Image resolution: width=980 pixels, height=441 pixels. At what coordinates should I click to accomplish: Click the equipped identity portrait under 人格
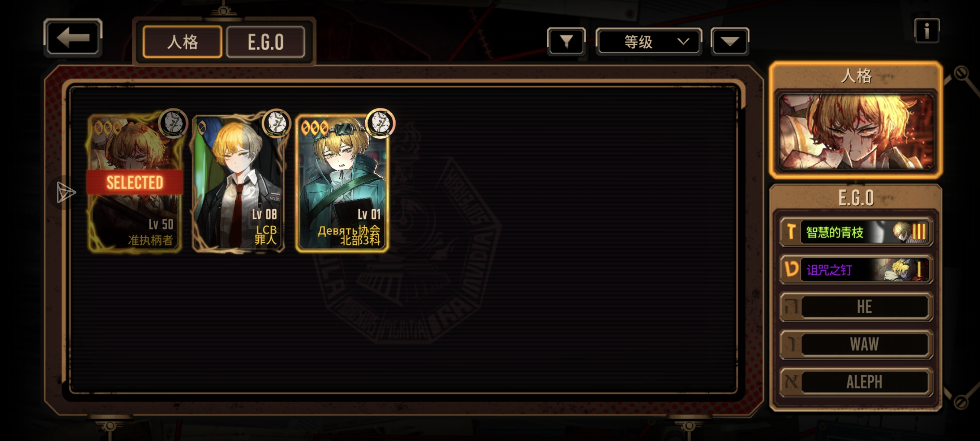coord(856,132)
